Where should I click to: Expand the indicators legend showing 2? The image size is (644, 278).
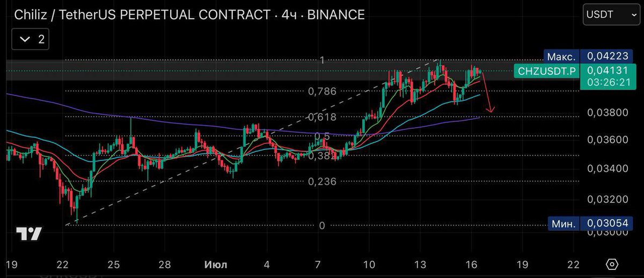point(31,39)
